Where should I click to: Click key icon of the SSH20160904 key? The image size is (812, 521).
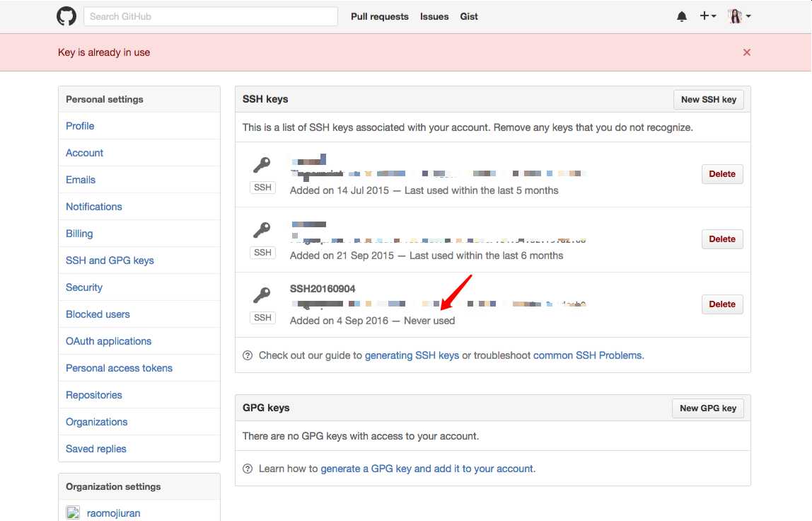(x=262, y=295)
